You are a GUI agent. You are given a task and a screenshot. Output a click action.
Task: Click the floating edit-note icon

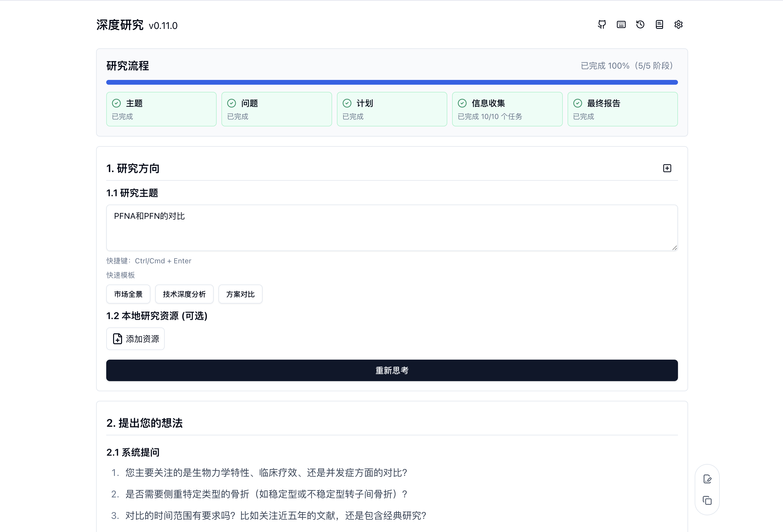coord(707,479)
